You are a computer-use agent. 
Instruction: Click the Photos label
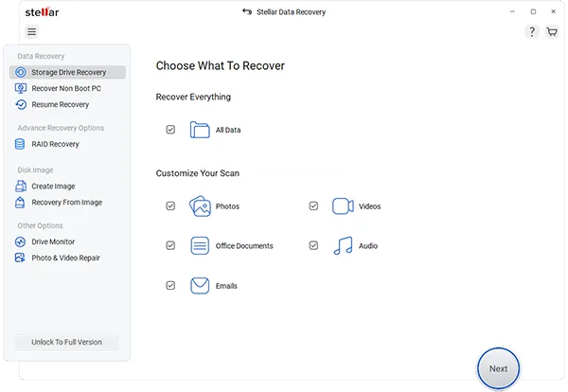(227, 206)
